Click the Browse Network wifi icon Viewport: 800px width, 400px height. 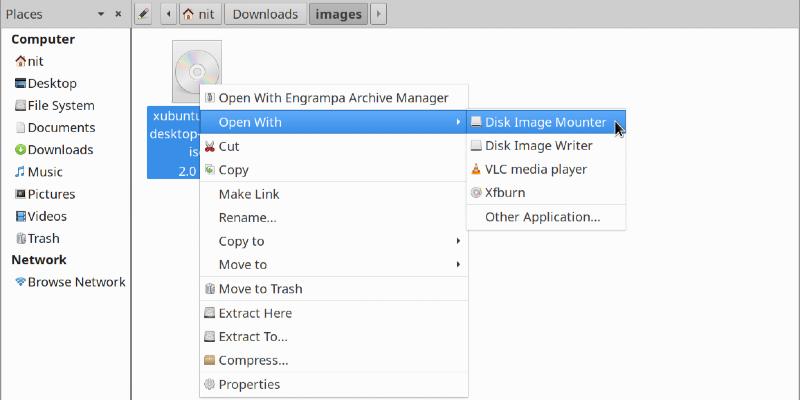(x=20, y=282)
